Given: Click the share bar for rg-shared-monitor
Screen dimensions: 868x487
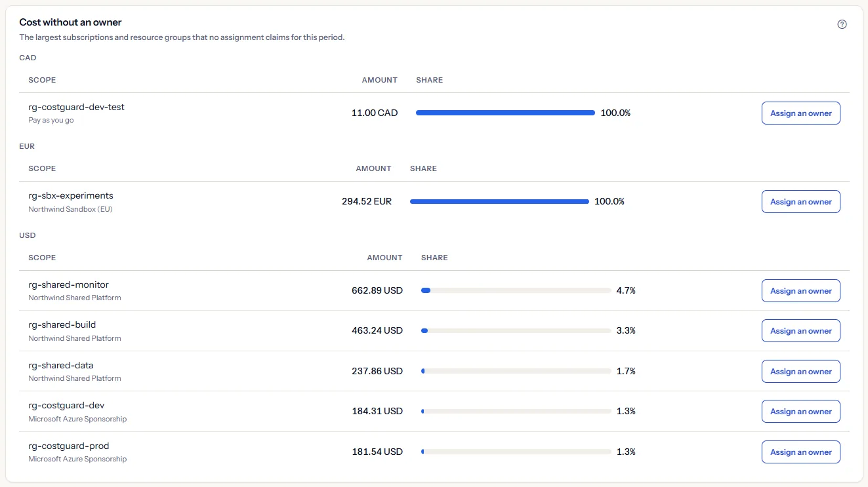Looking at the screenshot, I should click(x=516, y=290).
